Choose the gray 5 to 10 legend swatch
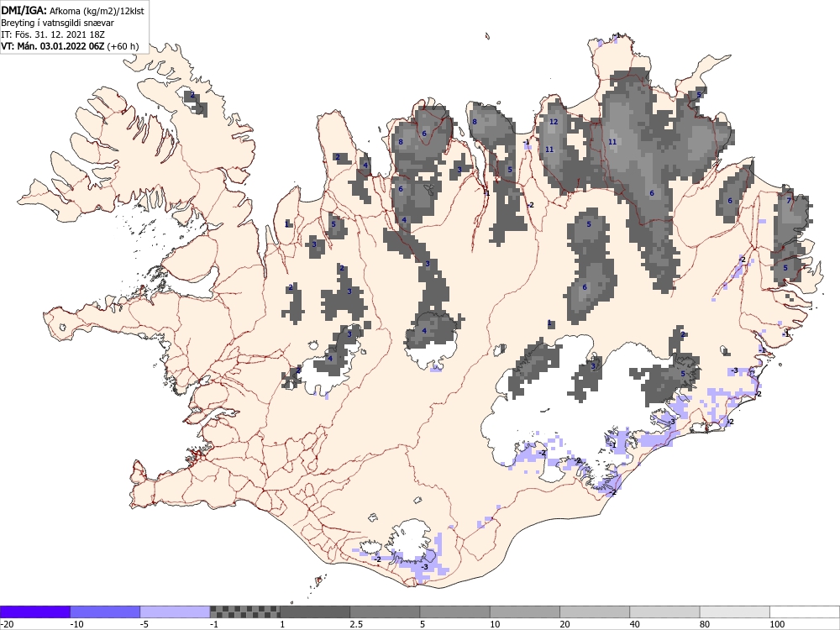 tap(454, 612)
